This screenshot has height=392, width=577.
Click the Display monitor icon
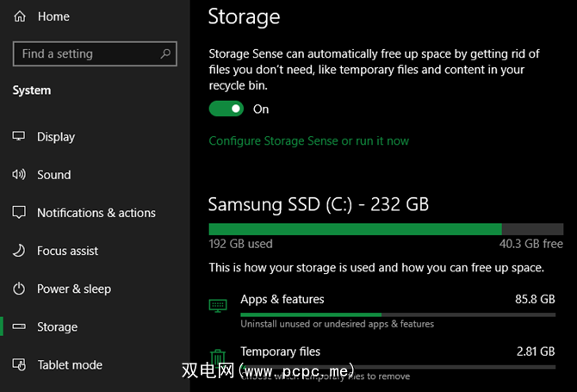(19, 137)
